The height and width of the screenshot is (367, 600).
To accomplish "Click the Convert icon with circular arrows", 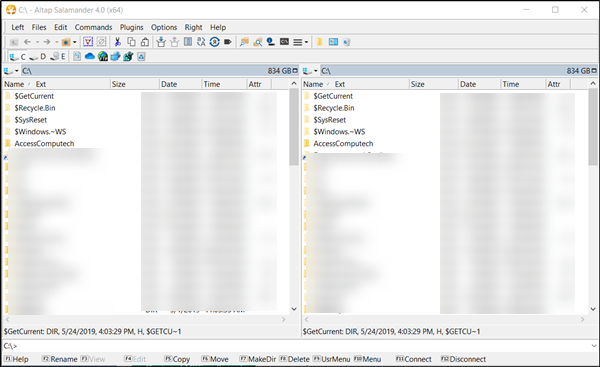I will pyautogui.click(x=215, y=42).
